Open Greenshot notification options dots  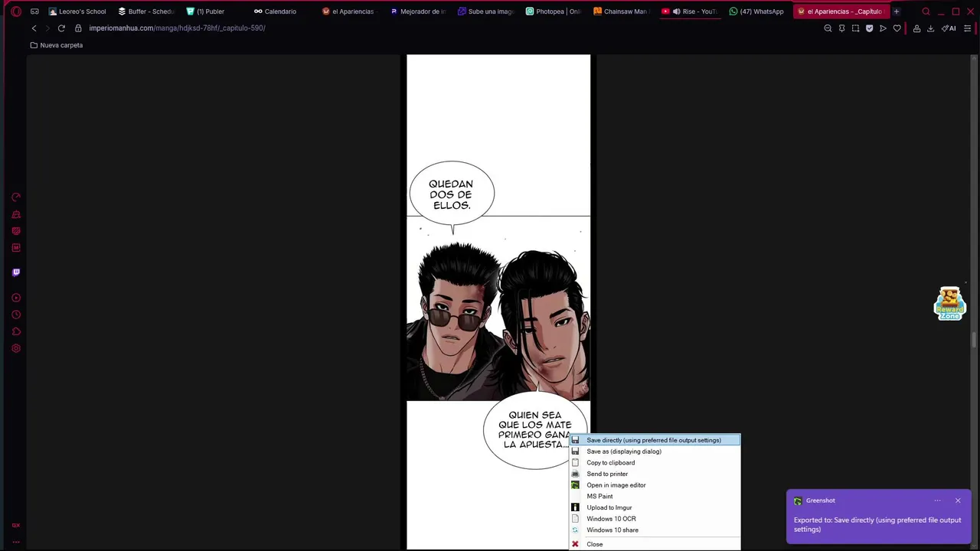point(937,500)
